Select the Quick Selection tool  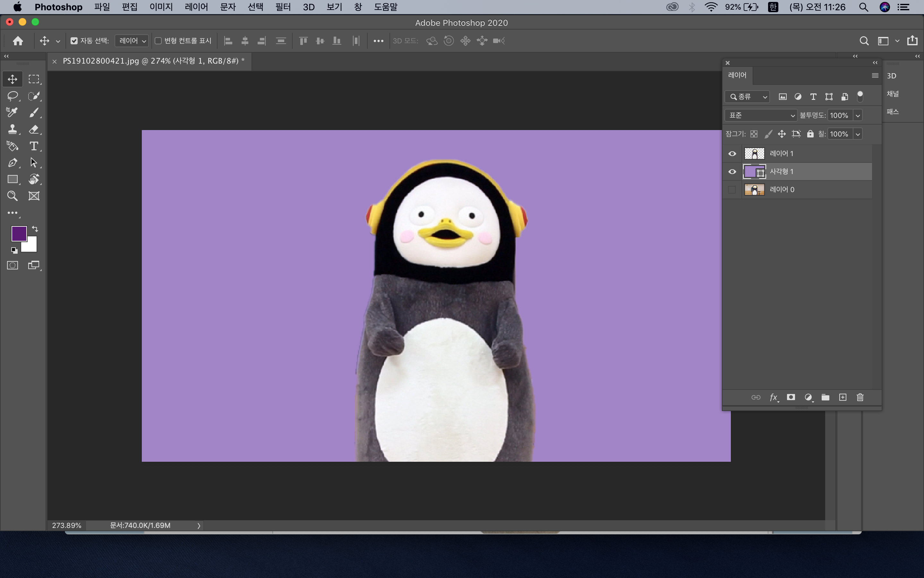[34, 96]
